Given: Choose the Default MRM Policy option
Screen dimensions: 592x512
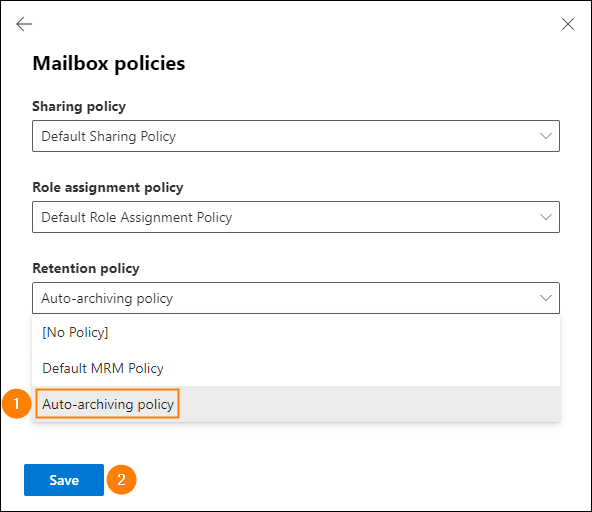Looking at the screenshot, I should click(296, 368).
